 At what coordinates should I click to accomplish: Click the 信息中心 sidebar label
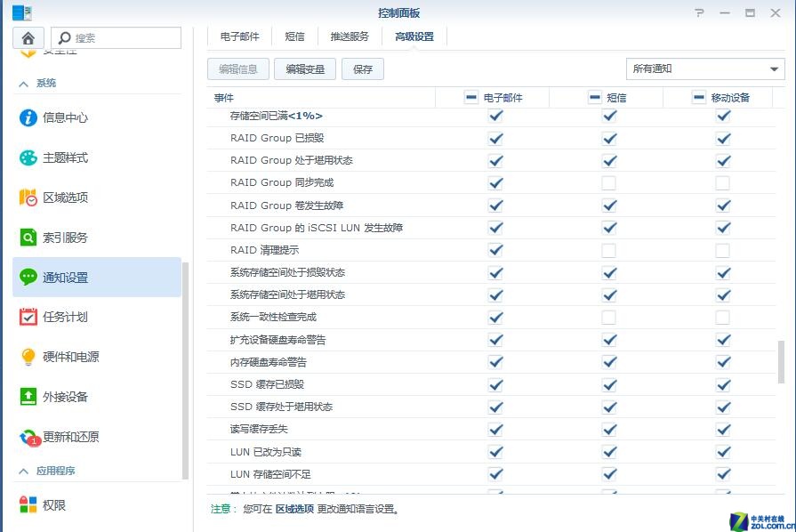66,117
